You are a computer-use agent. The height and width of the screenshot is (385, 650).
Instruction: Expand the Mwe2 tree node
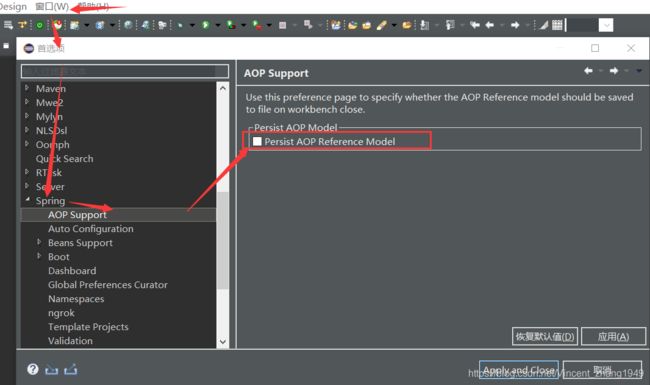pyautogui.click(x=27, y=102)
